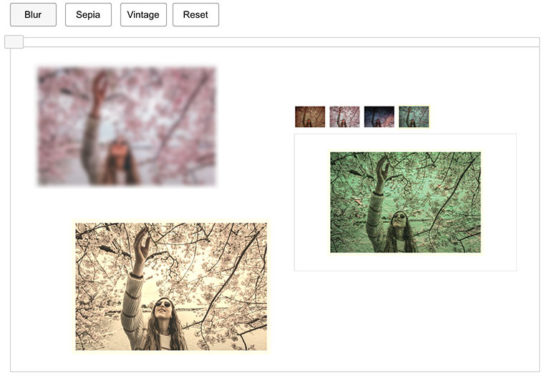Select the green-toned filter thumbnail
Viewport: 550px width, 380px height.
click(x=414, y=116)
